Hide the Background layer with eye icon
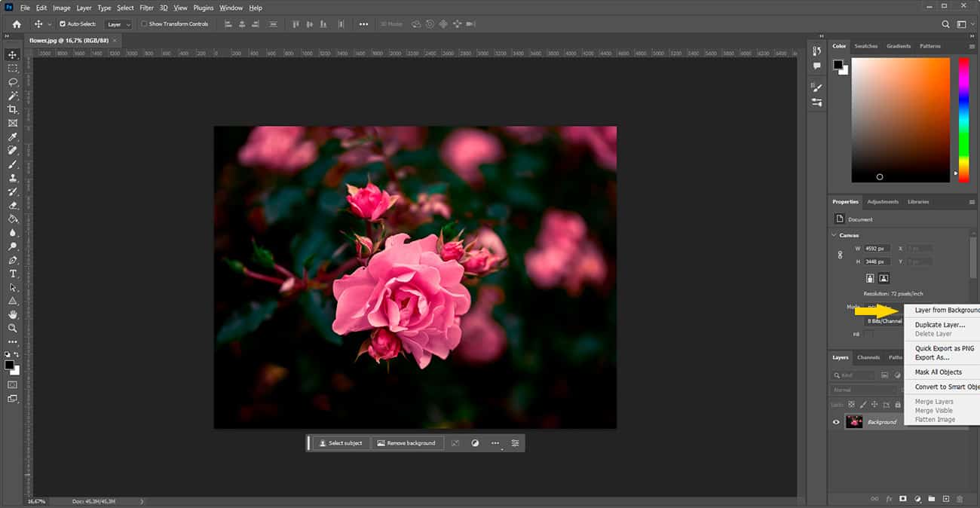 click(836, 422)
